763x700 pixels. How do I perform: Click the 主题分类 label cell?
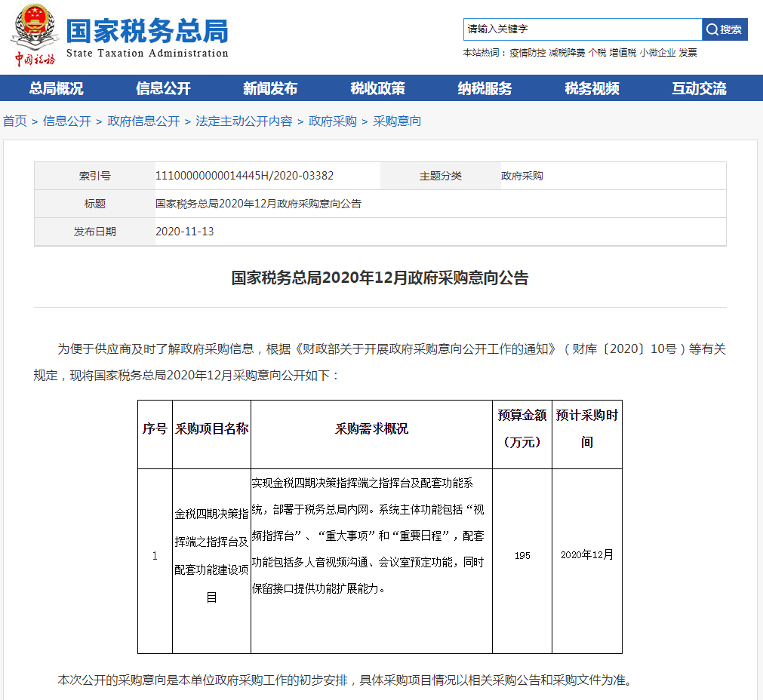point(441,176)
